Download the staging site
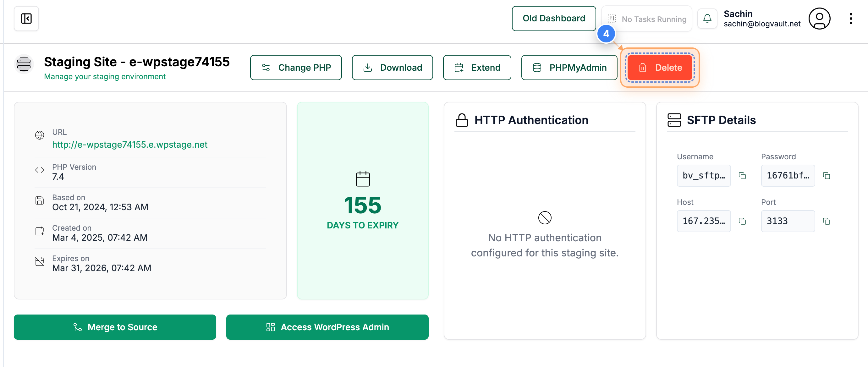868x367 pixels. [x=392, y=68]
